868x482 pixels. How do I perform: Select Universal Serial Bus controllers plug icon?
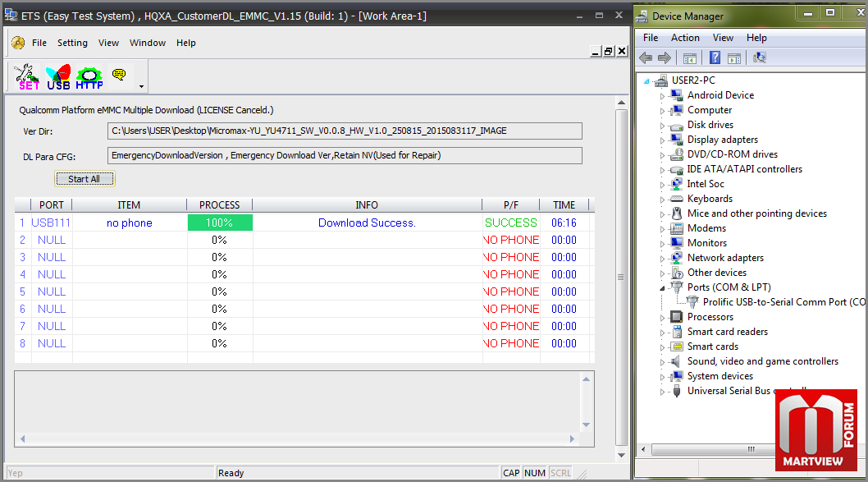point(677,391)
